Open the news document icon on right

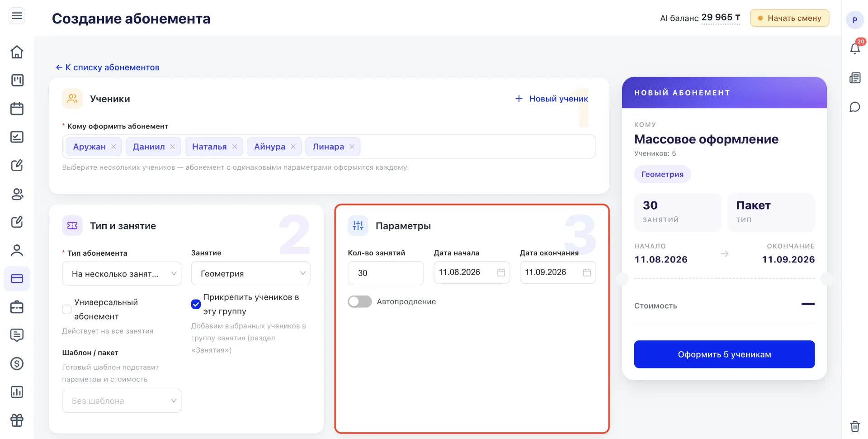pyautogui.click(x=854, y=78)
